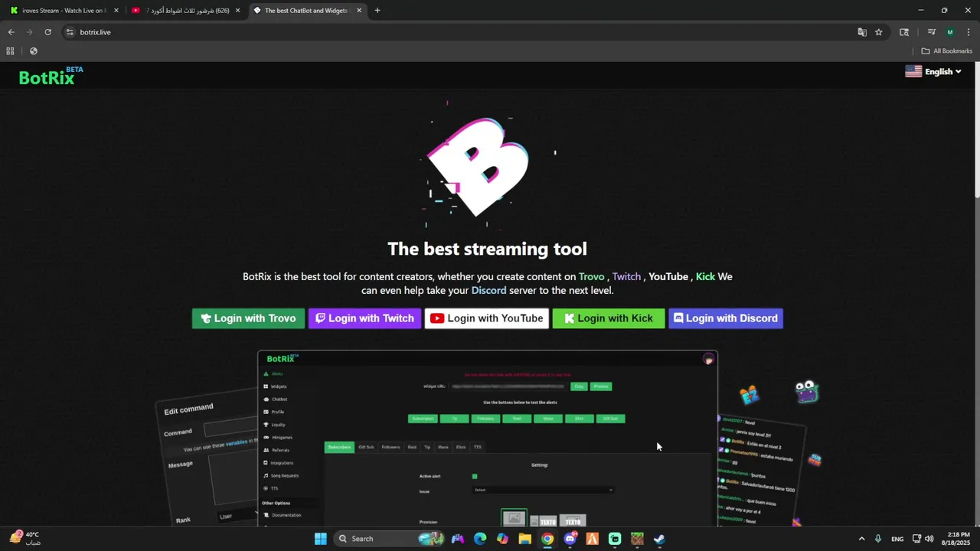Follow the Discord link in description
Screen dimensions: 980x551
click(x=488, y=290)
